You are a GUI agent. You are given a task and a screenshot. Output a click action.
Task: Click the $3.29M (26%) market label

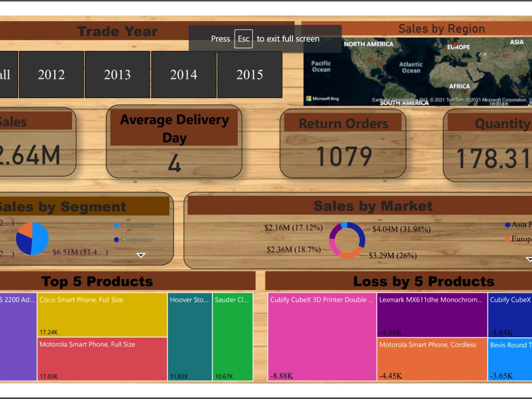point(393,255)
